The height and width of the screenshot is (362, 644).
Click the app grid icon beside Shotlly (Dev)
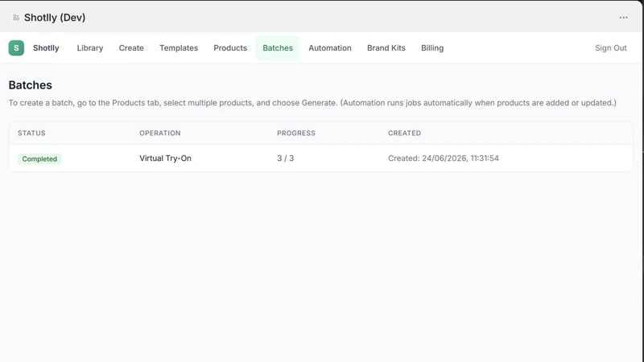[16, 18]
